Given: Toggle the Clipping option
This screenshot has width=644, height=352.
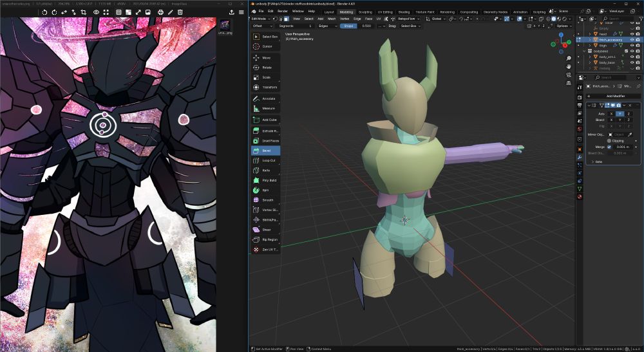Looking at the screenshot, I should click(x=609, y=141).
